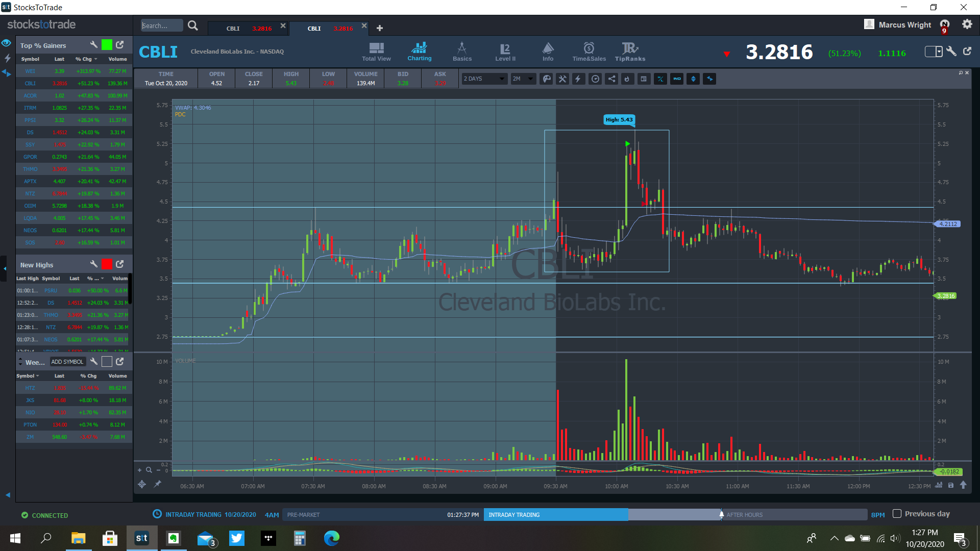The width and height of the screenshot is (980, 551).
Task: Switch to Total View
Action: [x=376, y=52]
